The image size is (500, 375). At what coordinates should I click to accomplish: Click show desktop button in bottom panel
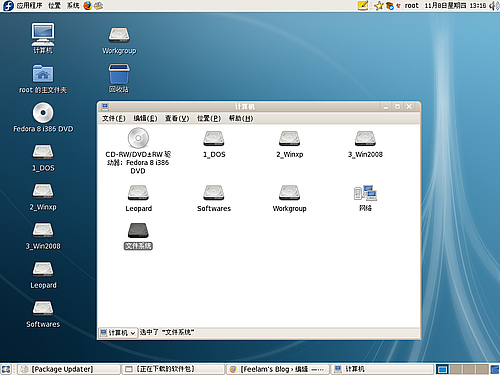6,369
